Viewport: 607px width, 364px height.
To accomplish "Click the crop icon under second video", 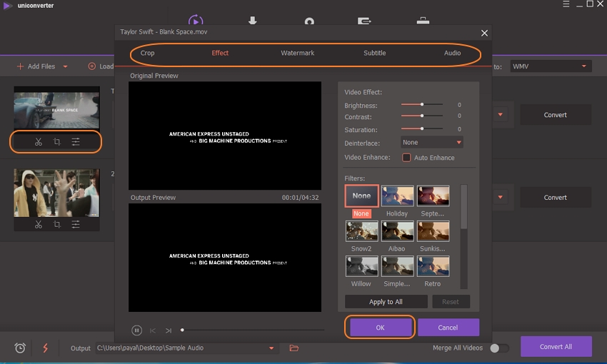I will pyautogui.click(x=57, y=224).
